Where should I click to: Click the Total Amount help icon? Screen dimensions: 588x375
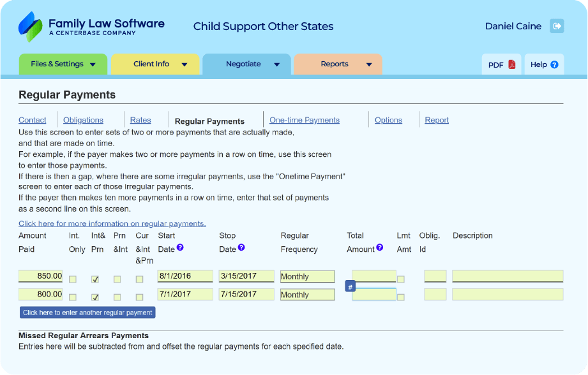380,247
